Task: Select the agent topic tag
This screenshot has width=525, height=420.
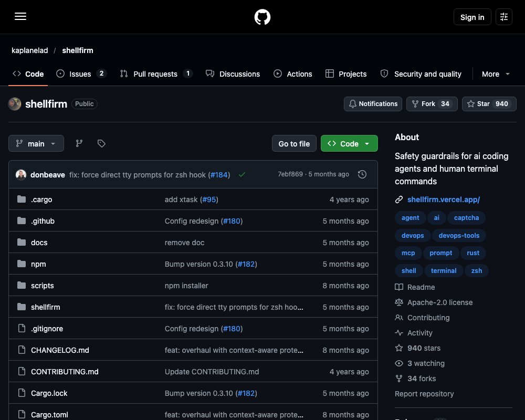Action: (x=410, y=218)
